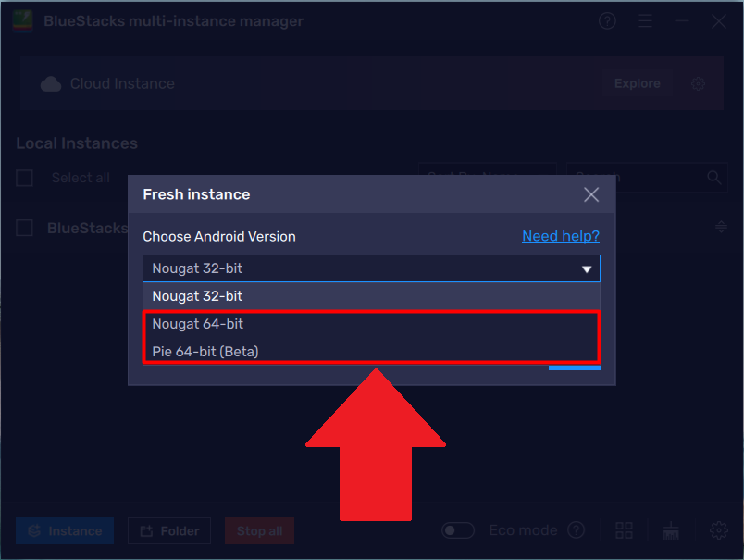Select Nougat 64-bit from the dropdown list
744x560 pixels.
[371, 324]
